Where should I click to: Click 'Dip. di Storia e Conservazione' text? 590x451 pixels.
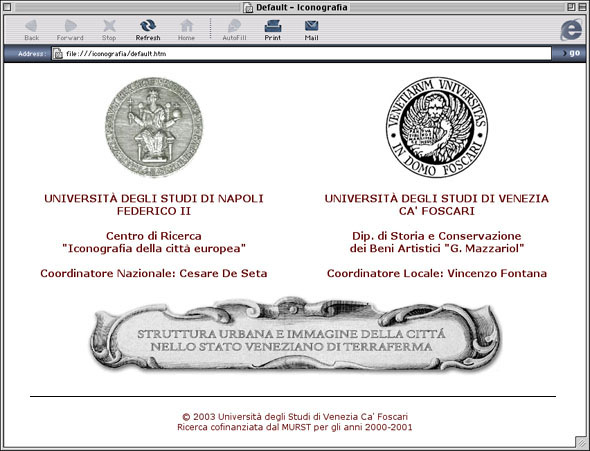[437, 236]
